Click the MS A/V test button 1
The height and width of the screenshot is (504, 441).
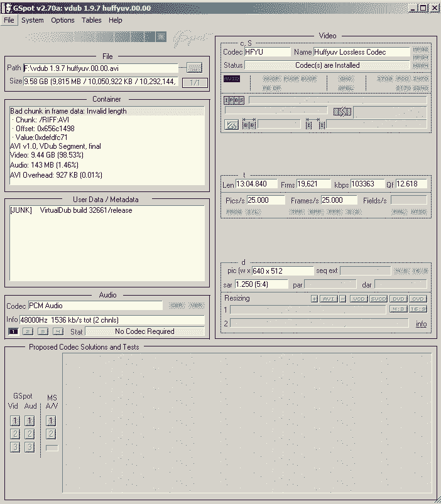click(51, 421)
